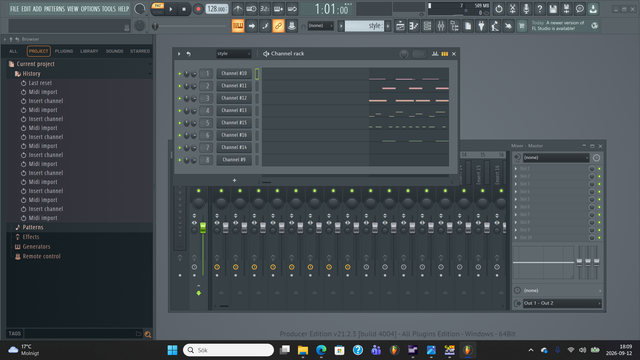Open the Mixer view toolbar button
The height and width of the screenshot is (360, 640).
coord(441,26)
